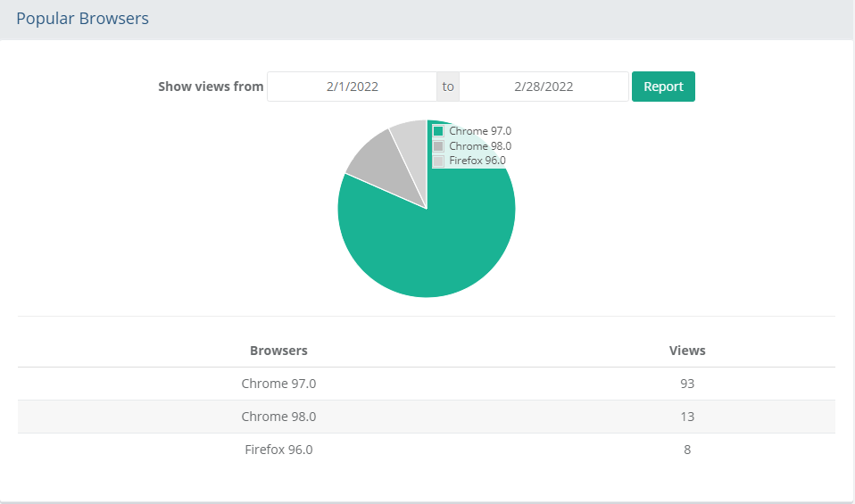The height and width of the screenshot is (504, 855).
Task: Click the 93 views value
Action: 687,384
